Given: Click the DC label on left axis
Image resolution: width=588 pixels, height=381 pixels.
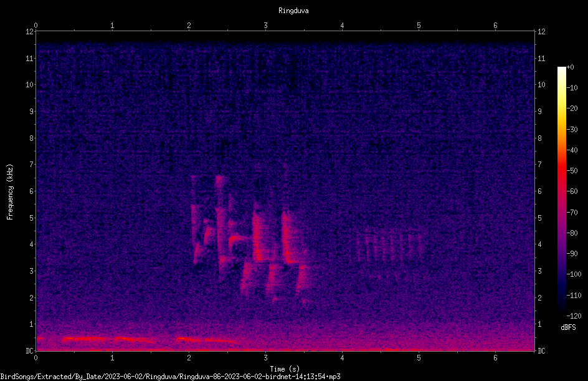Looking at the screenshot, I should tap(30, 351).
